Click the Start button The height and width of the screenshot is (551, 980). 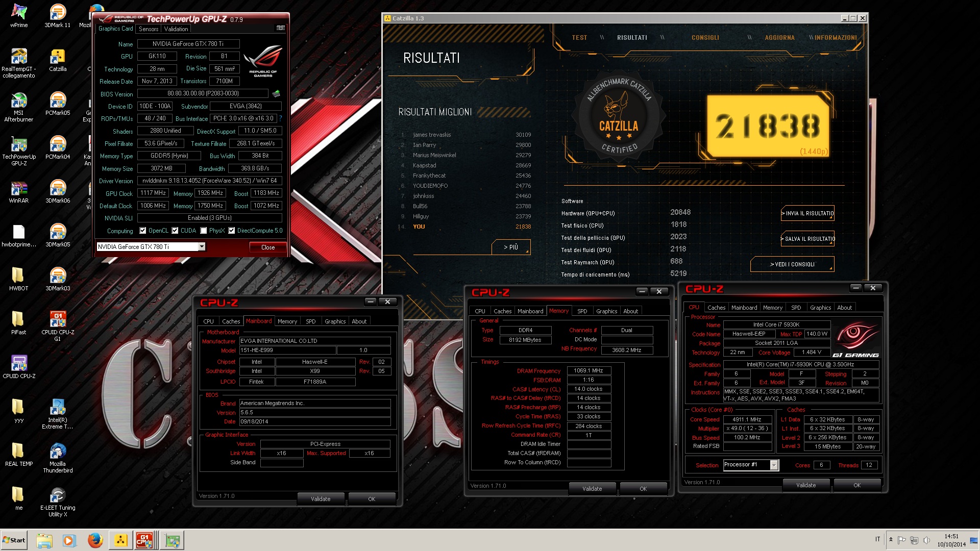pyautogui.click(x=14, y=540)
